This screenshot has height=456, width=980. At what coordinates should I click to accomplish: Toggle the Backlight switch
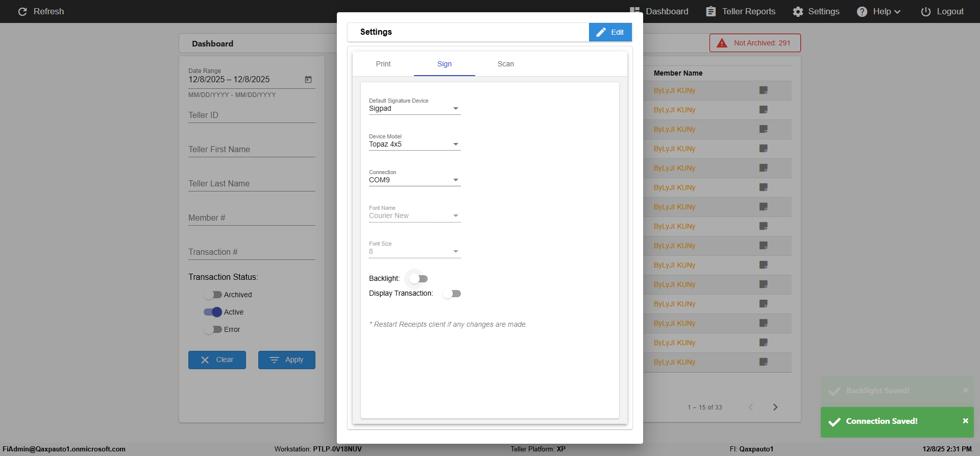419,279
